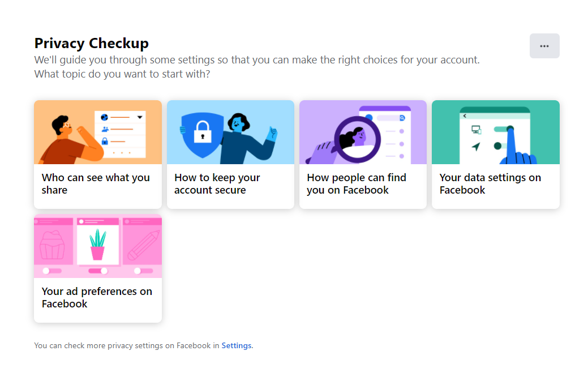
Task: Click the monitor icon in data settings art
Action: coord(476,130)
